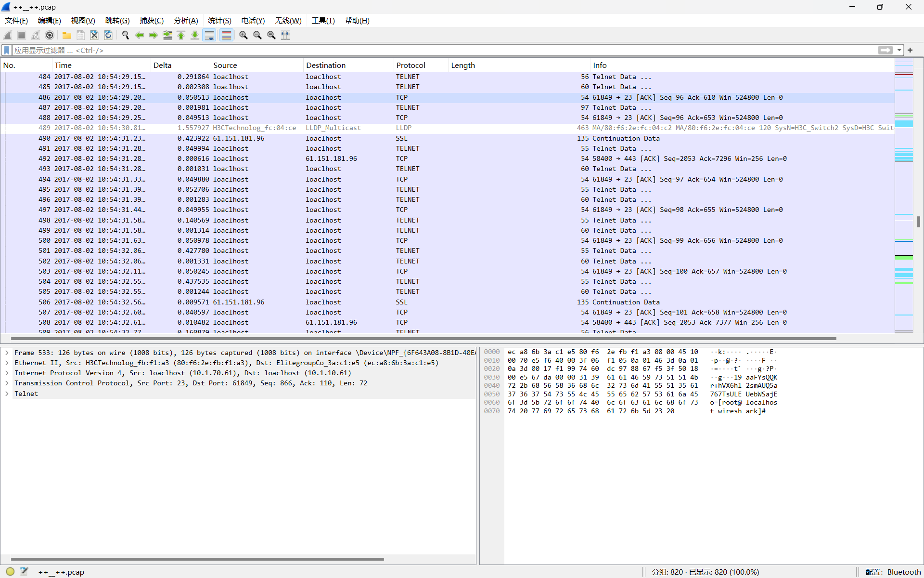Click the resize columns icon
Image resolution: width=924 pixels, height=578 pixels.
click(x=285, y=35)
